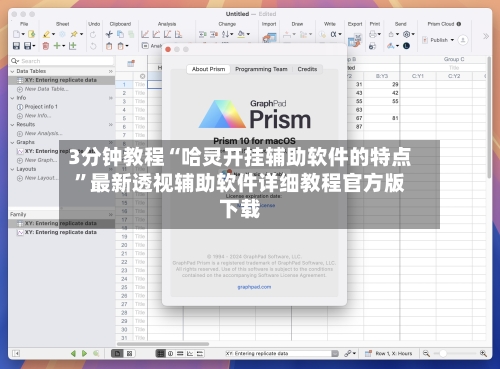This screenshot has width=500, height=369.
Task: Click the Prism Cloud info icon
Action: tap(459, 24)
